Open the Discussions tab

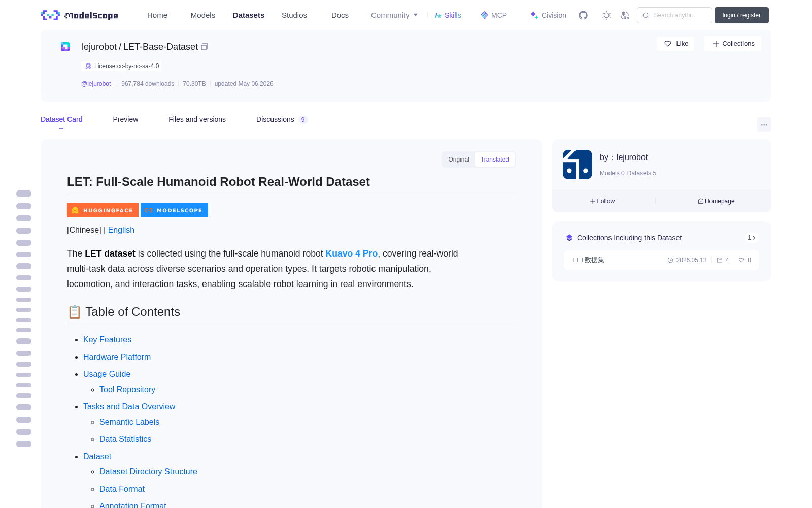(x=282, y=119)
